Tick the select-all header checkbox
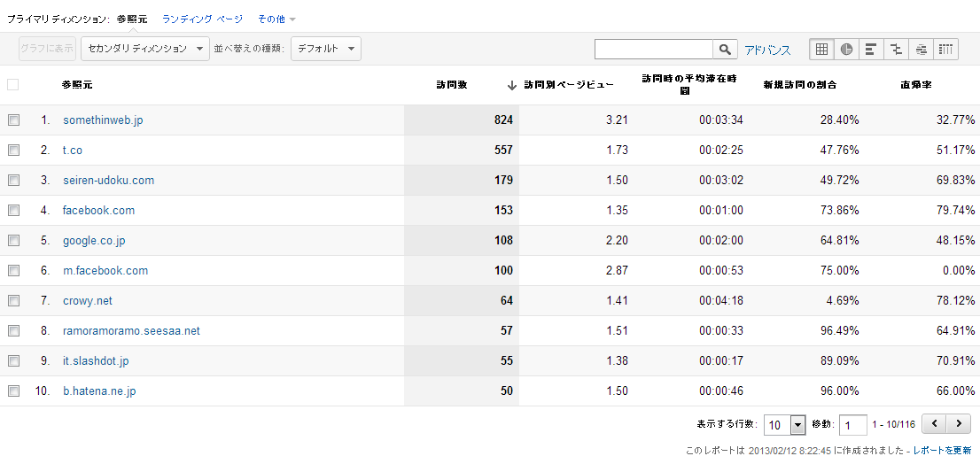980x464 pixels. (13, 85)
